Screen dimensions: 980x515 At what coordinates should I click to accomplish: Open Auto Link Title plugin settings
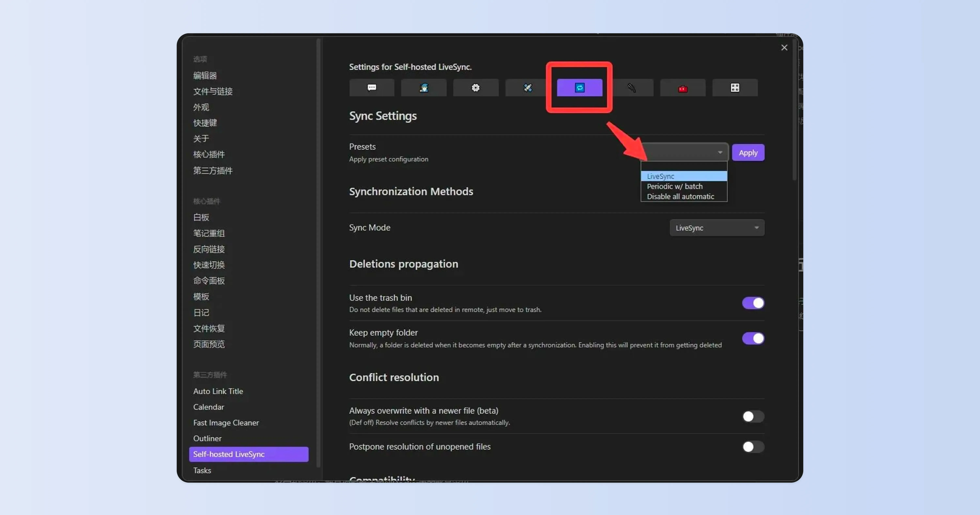point(218,391)
